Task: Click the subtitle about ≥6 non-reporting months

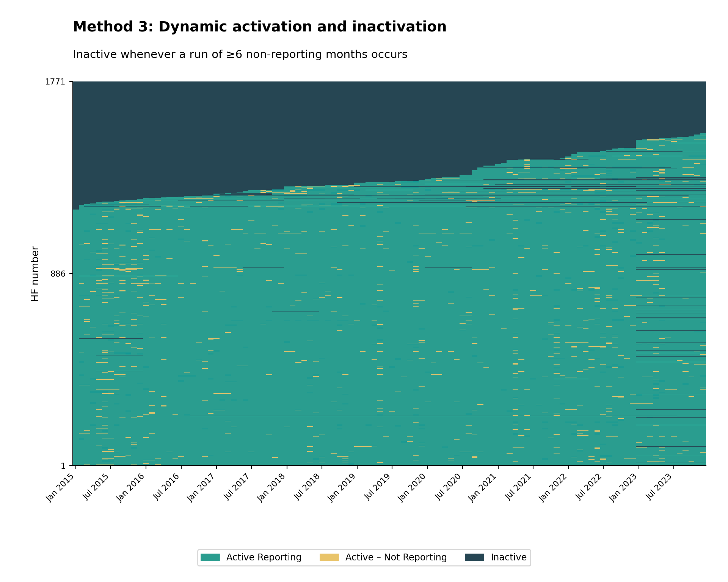Action: click(240, 55)
